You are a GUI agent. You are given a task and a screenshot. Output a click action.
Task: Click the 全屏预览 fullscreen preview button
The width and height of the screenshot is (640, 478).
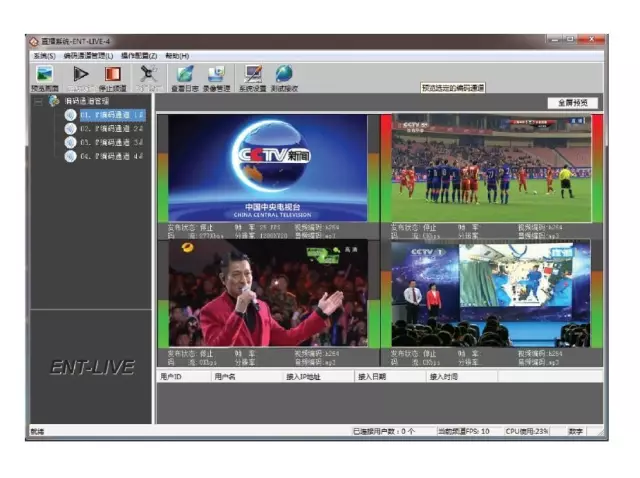coord(573,103)
